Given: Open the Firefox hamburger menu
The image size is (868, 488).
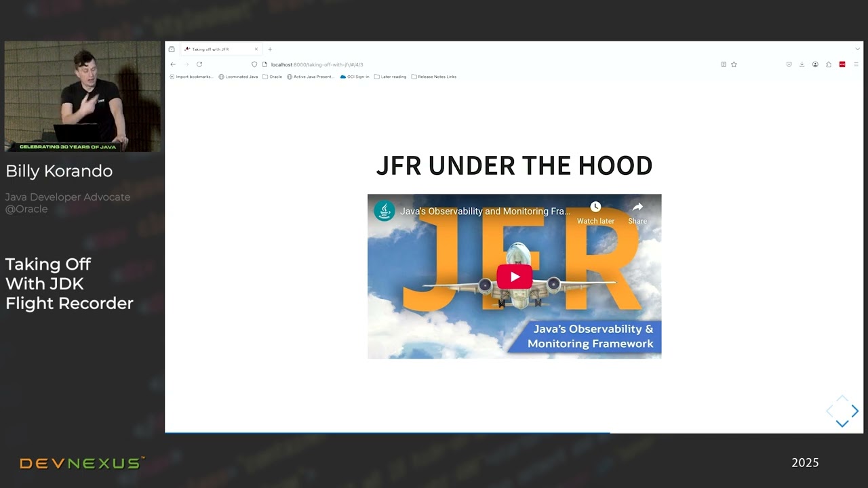Looking at the screenshot, I should (x=856, y=64).
